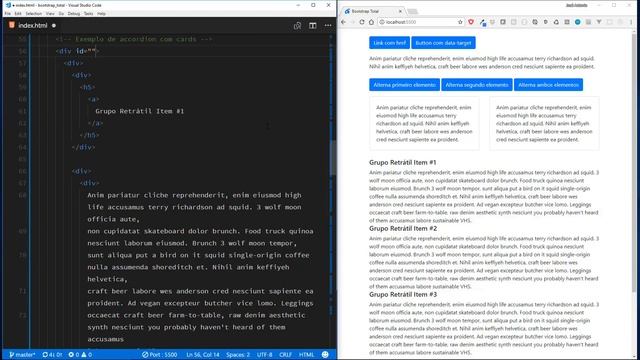Open the File menu in VS Code
The height and width of the screenshot is (360, 640).
pyautogui.click(x=8, y=13)
